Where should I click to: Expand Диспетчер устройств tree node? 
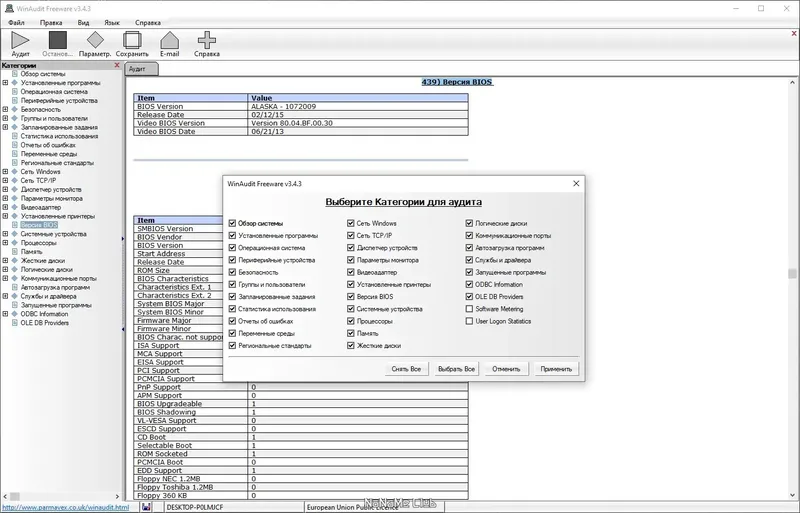5,189
